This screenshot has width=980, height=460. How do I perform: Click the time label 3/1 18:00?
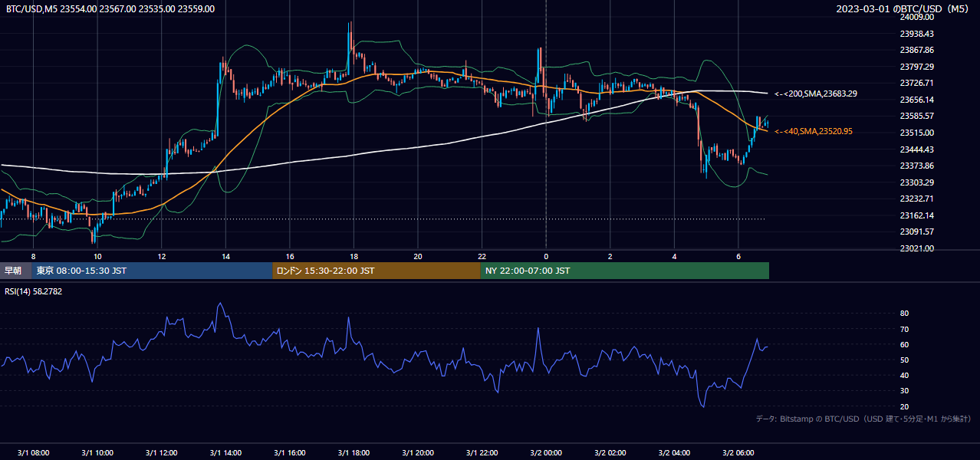coord(354,452)
